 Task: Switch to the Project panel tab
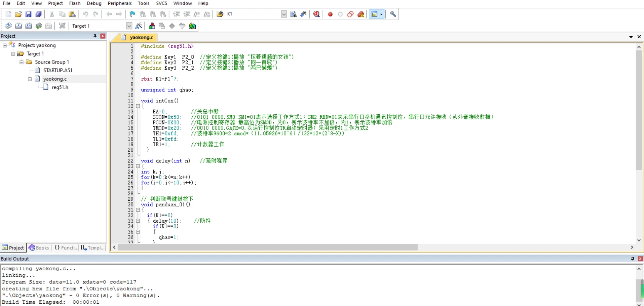13,248
